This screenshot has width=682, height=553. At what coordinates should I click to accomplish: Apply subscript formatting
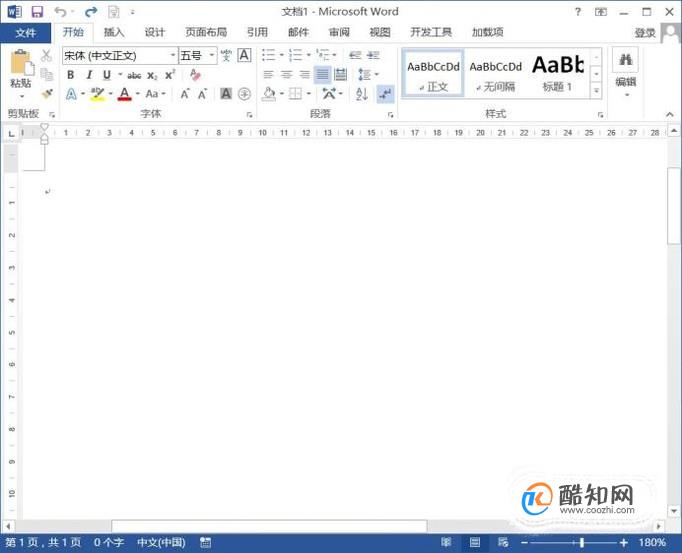(152, 75)
